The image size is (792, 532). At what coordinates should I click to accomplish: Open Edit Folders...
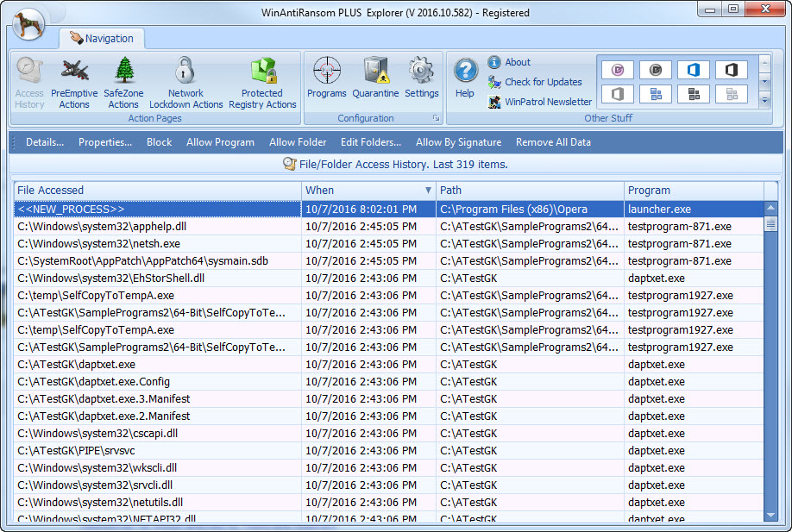[371, 142]
